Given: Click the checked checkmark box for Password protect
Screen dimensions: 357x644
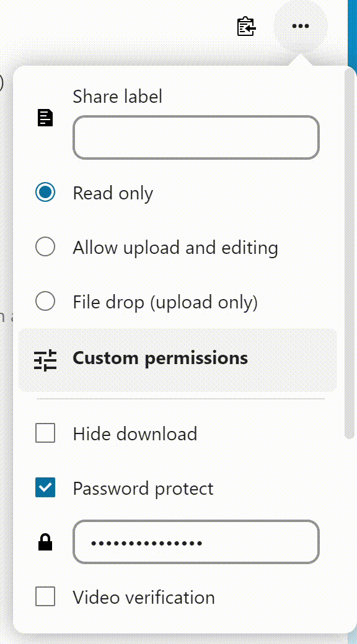Looking at the screenshot, I should 45,487.
